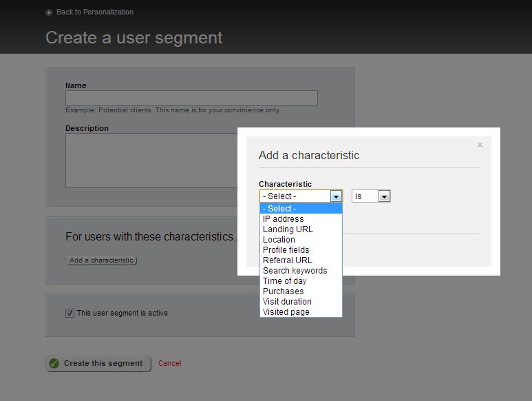Click the 'Add a characteristic' button
Screen dimensions: 532x401
[101, 260]
